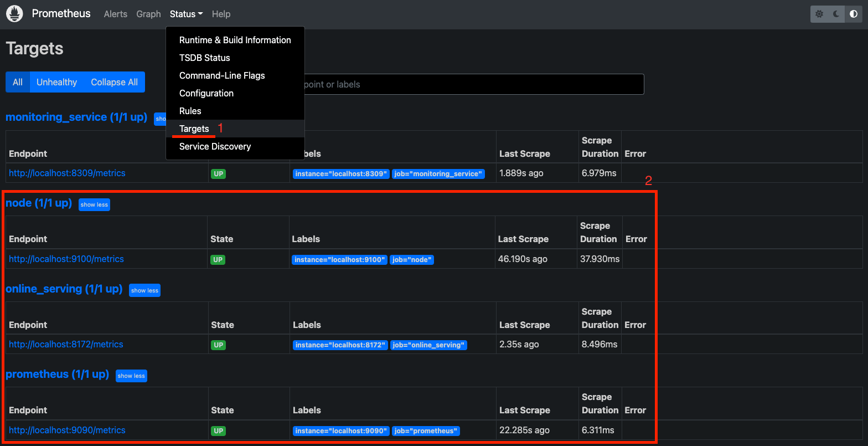Click the instance="localhost:9090" label
868x446 pixels.
341,430
